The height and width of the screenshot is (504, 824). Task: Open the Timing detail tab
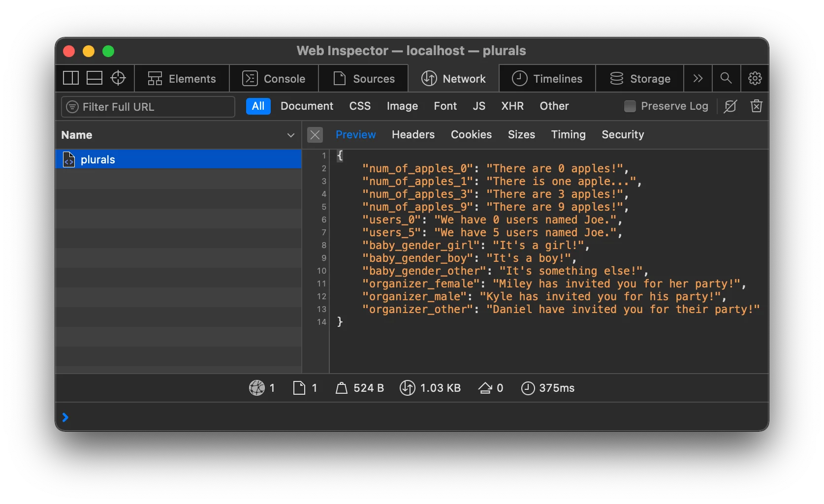pos(568,135)
